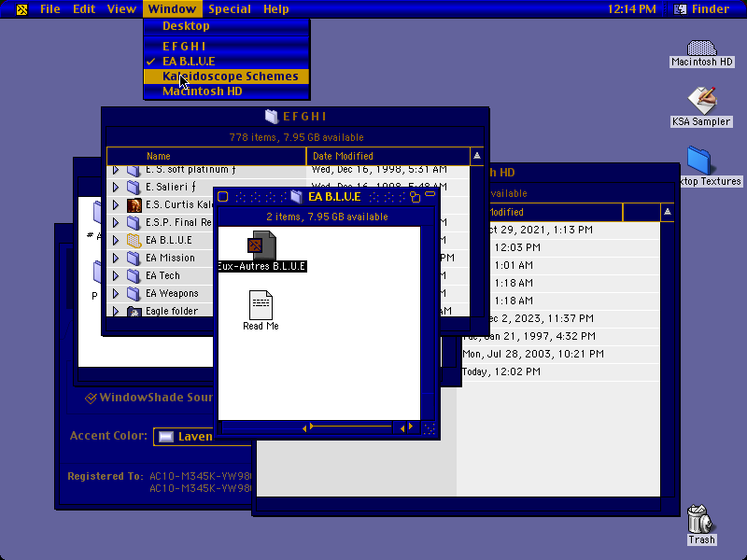Choose Macintosh HD from the Window menu
The image size is (747, 560).
pyautogui.click(x=227, y=91)
